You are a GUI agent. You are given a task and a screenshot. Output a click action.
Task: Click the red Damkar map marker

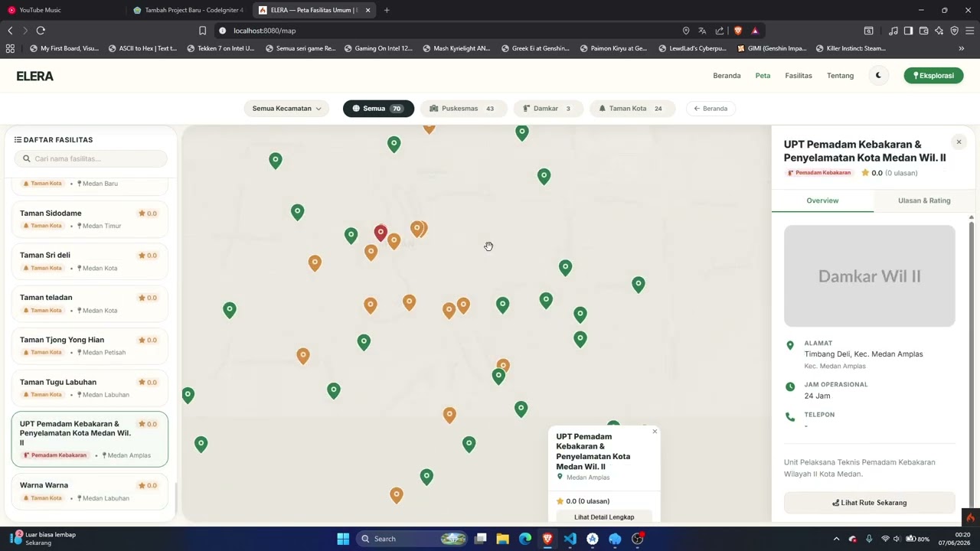[x=381, y=233]
